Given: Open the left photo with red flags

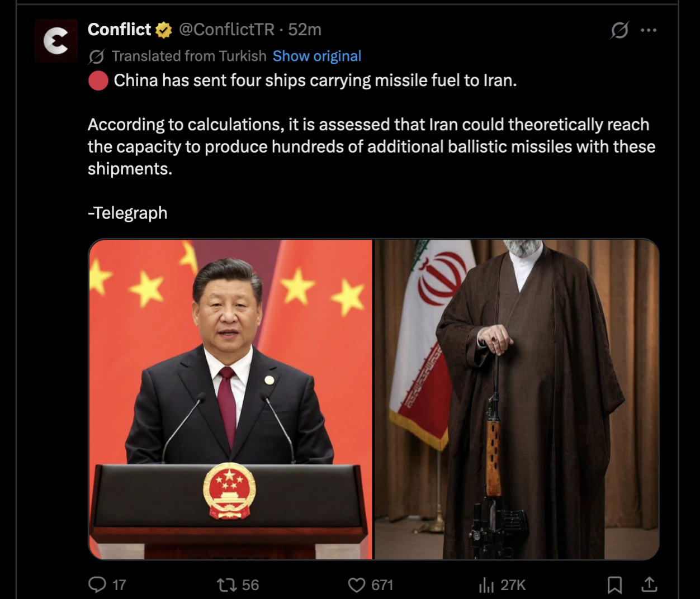Looking at the screenshot, I should 230,400.
